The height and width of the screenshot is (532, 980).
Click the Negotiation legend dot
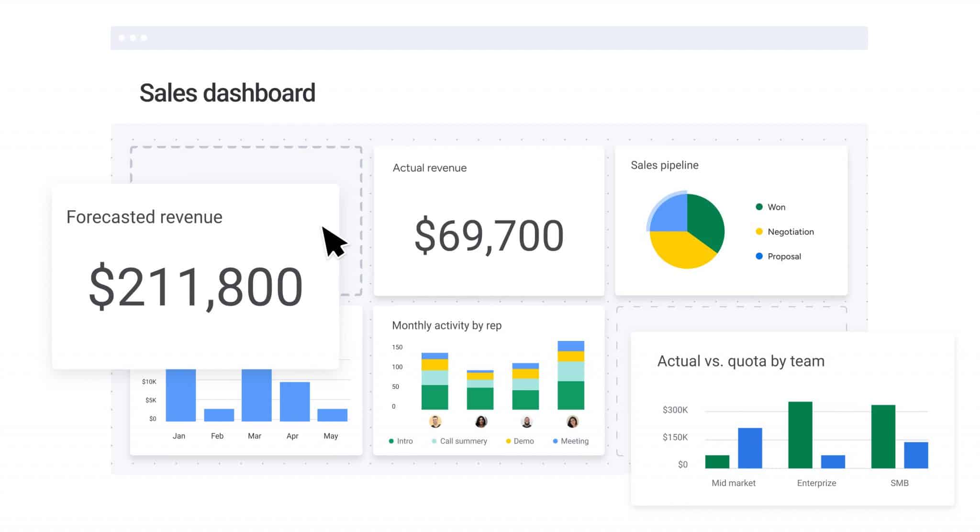(759, 231)
